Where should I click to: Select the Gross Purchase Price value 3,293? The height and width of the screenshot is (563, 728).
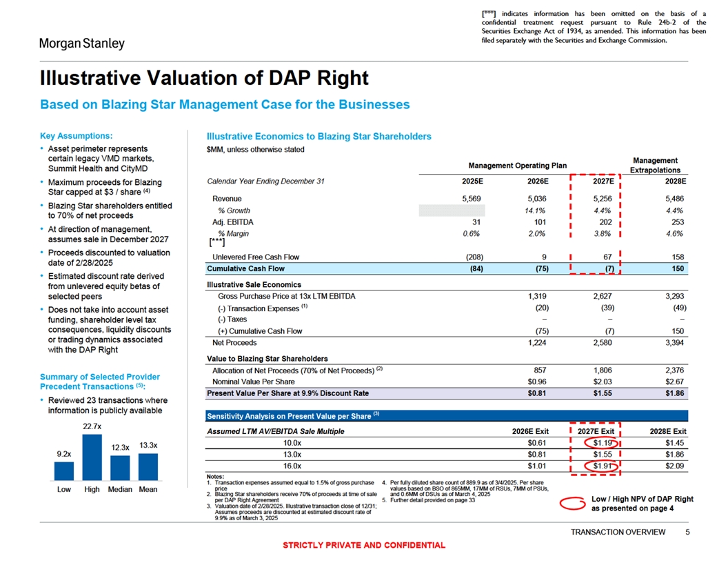[674, 296]
